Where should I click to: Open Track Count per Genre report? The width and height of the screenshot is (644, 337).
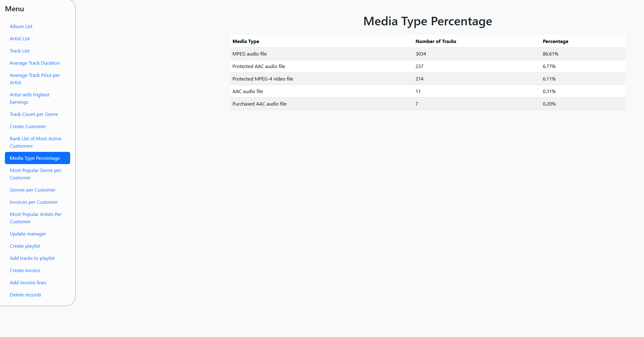pos(34,114)
